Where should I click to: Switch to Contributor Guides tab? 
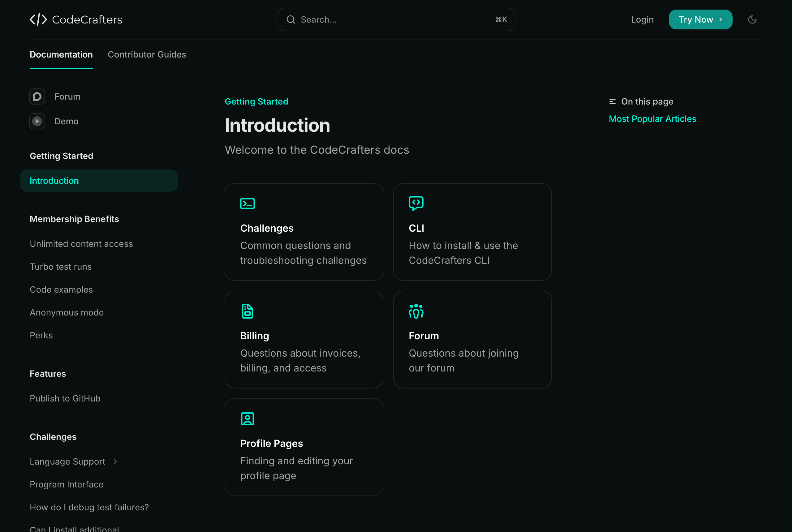(x=147, y=55)
